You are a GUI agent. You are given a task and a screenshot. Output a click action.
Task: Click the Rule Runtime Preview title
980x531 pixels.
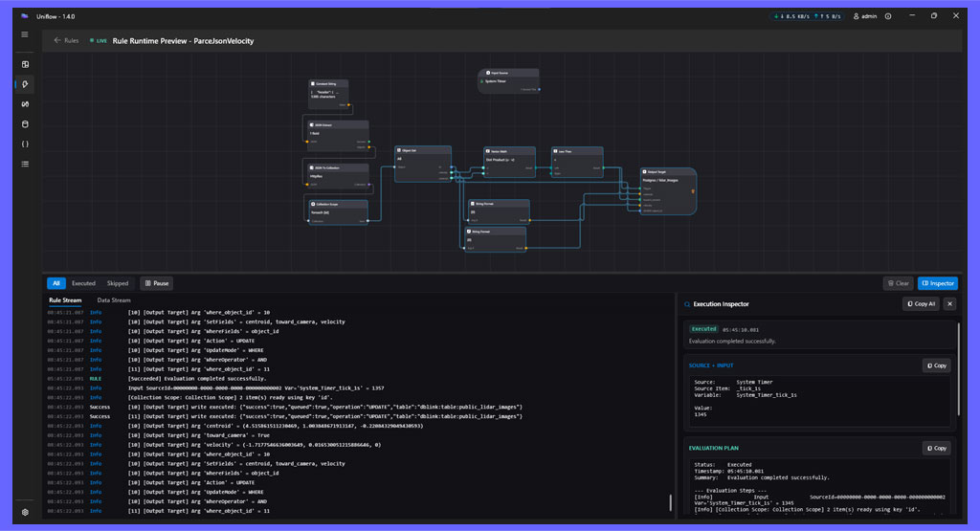tap(183, 40)
